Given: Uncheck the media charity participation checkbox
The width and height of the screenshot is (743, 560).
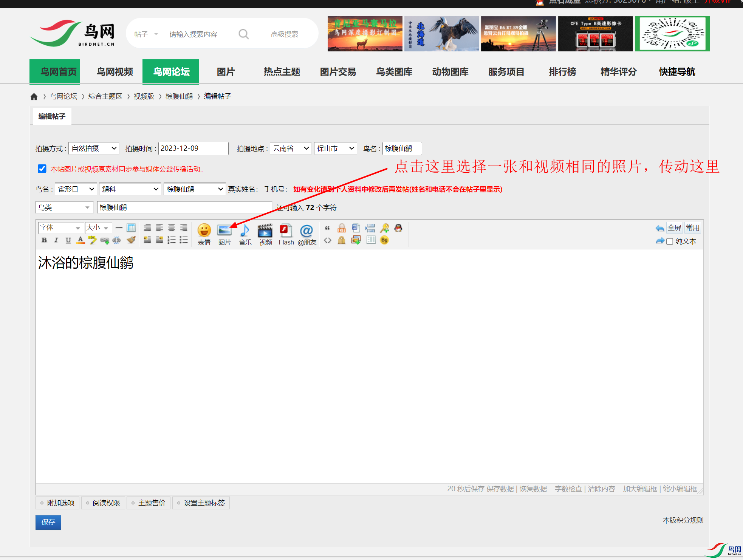Looking at the screenshot, I should pyautogui.click(x=42, y=169).
